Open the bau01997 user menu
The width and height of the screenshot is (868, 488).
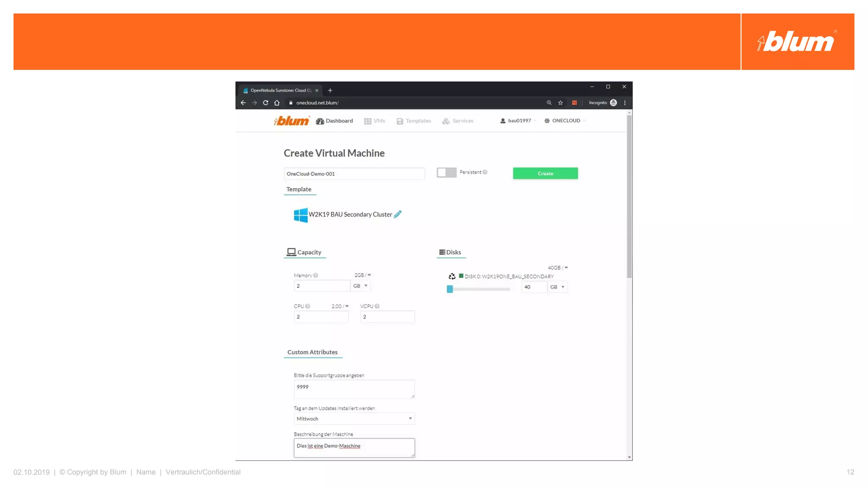[518, 121]
